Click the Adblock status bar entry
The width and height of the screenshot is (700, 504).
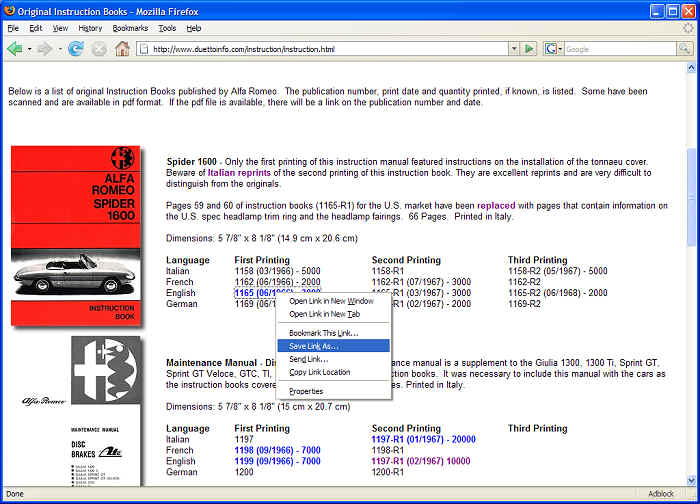pyautogui.click(x=661, y=494)
